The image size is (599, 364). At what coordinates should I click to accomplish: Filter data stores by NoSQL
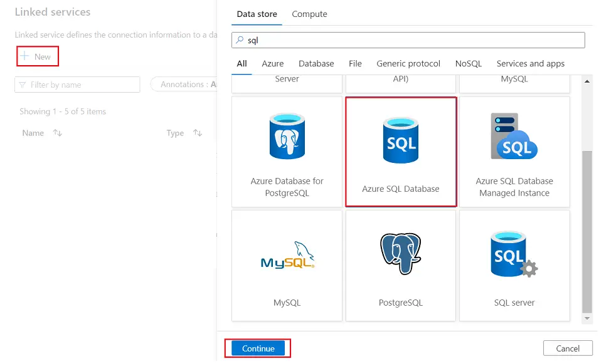click(469, 63)
